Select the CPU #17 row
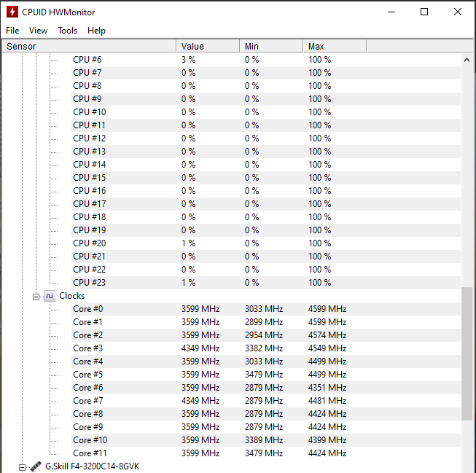476x473 pixels. 266,204
